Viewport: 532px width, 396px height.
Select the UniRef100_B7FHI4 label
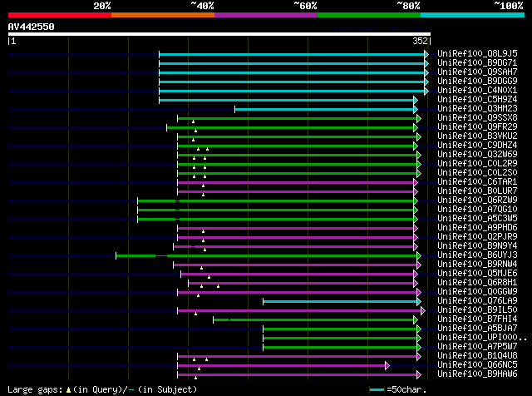pyautogui.click(x=477, y=319)
